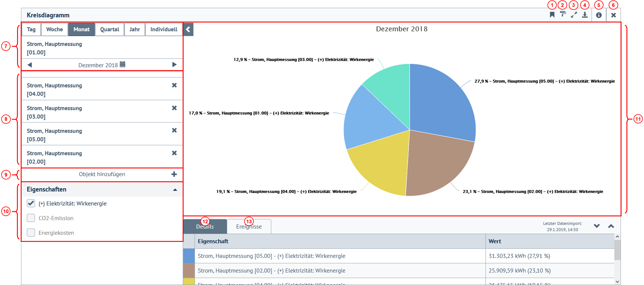644x285 pixels.
Task: Uncheck (+) Elektrizität: Wirkenergie checkbox
Action: 31,203
